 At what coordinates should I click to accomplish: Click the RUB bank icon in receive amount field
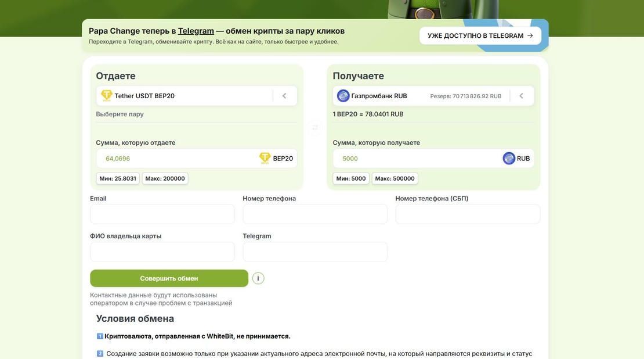tap(509, 159)
